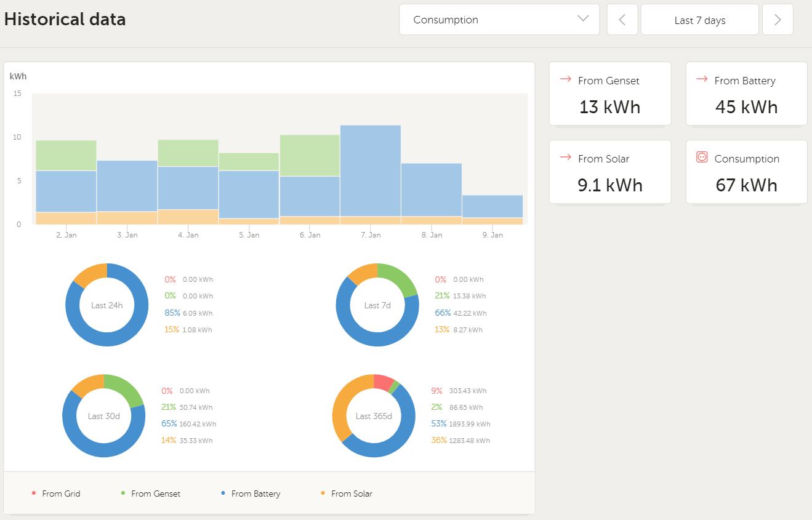Click the 7. Jan axis label
Viewport: 812px width, 520px height.
(371, 235)
